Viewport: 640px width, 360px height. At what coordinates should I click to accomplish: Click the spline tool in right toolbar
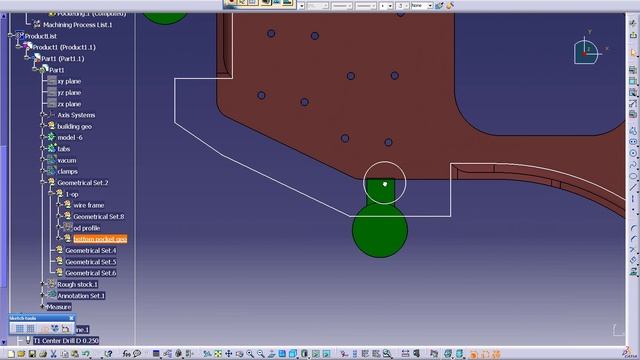click(633, 165)
